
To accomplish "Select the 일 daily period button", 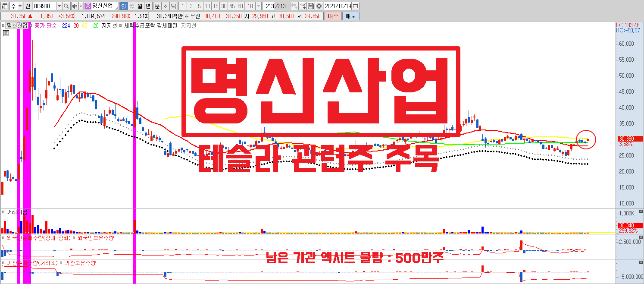I will [x=124, y=6].
